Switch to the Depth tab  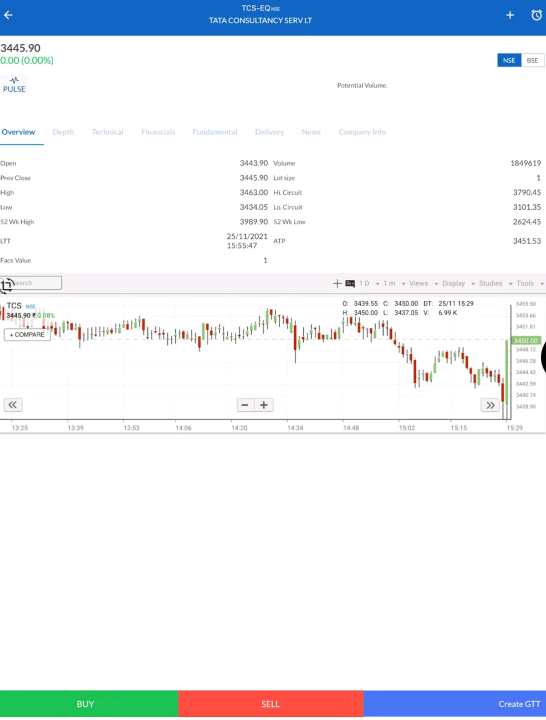click(x=63, y=132)
